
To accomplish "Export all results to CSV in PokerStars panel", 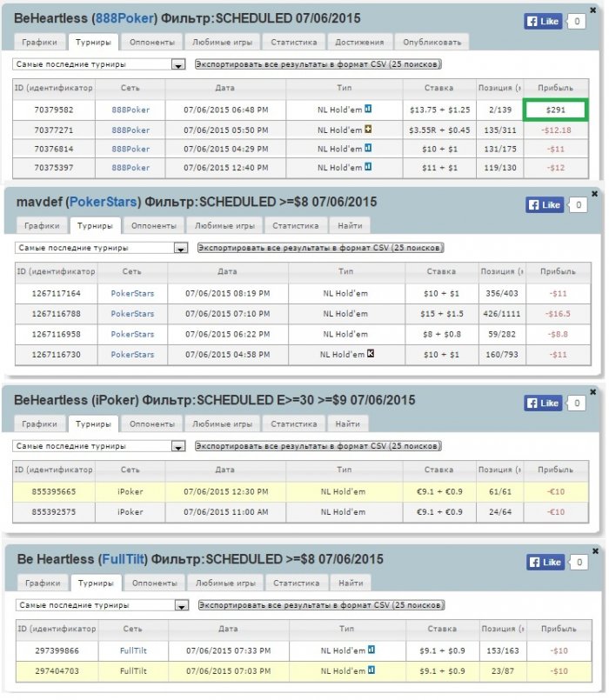I will click(x=320, y=248).
